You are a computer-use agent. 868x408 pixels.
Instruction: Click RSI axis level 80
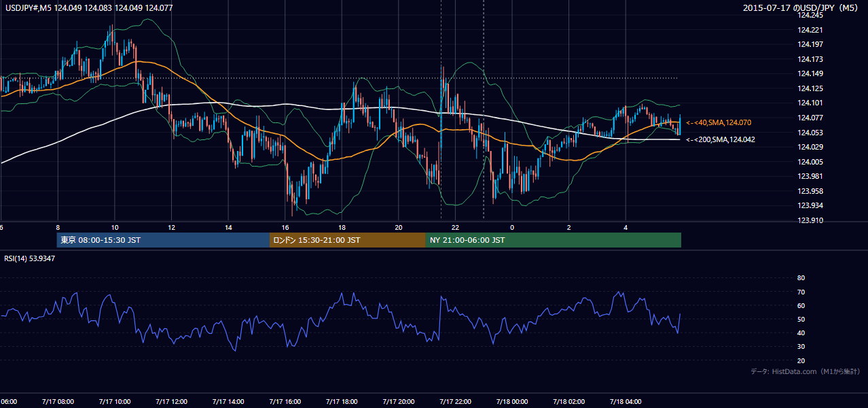pos(801,278)
